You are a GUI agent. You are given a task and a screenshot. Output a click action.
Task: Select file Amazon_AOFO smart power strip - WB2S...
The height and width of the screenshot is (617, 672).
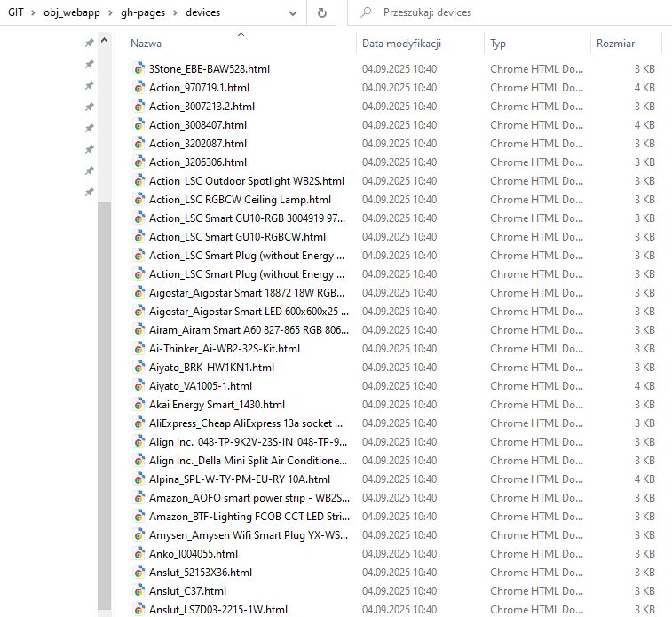(249, 498)
